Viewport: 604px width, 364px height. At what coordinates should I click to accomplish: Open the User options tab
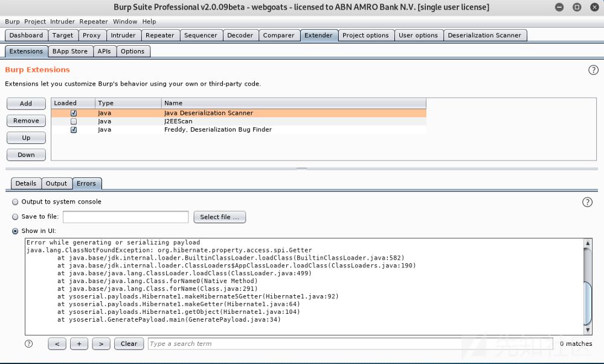coord(419,36)
